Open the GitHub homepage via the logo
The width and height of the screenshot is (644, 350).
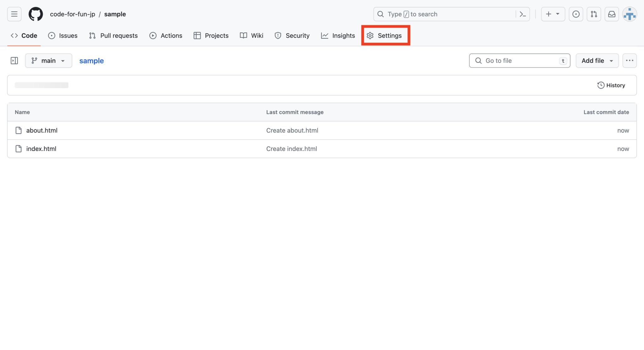(x=35, y=14)
